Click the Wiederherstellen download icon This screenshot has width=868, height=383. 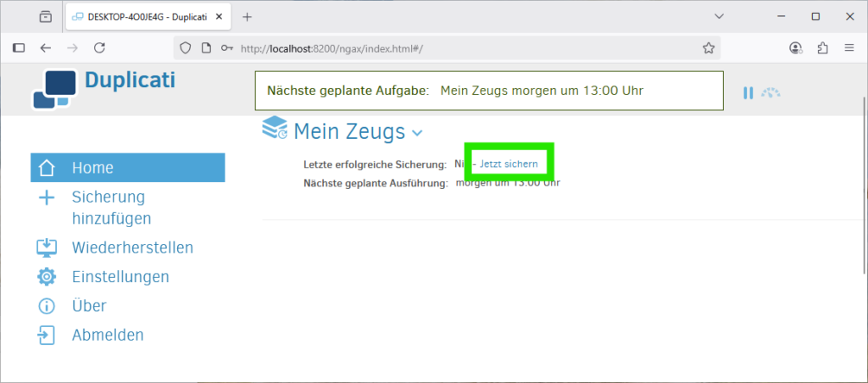click(x=47, y=247)
